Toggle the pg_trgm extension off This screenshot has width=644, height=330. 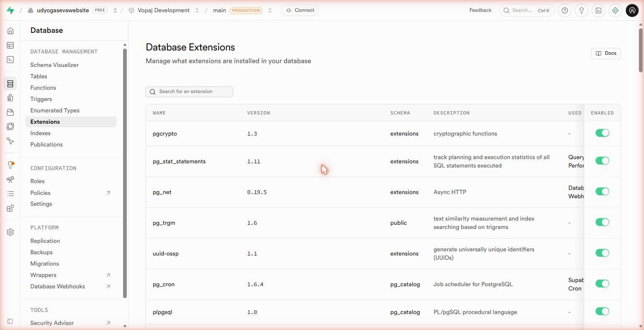tap(602, 222)
